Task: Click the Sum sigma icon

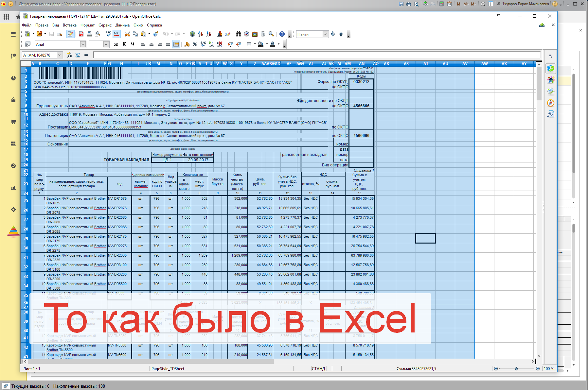Action: [x=78, y=55]
